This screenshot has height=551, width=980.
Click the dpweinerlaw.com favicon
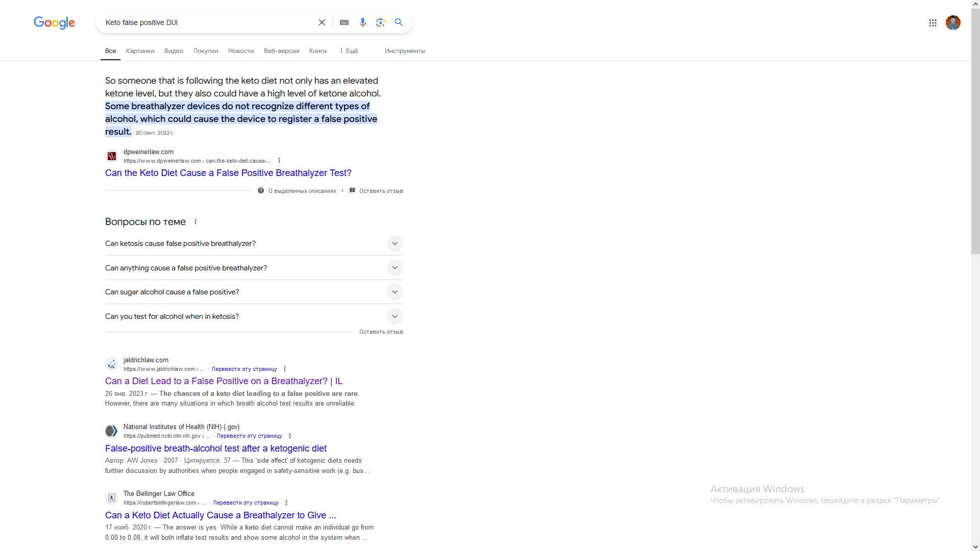click(112, 156)
